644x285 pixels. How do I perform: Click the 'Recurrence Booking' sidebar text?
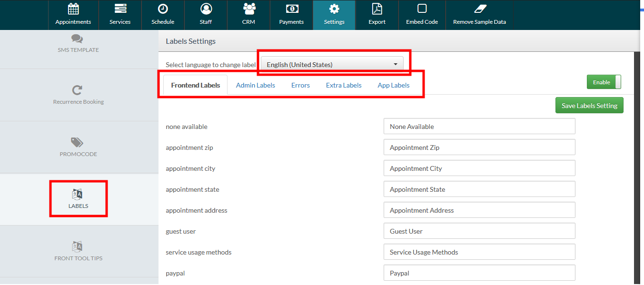click(x=79, y=102)
